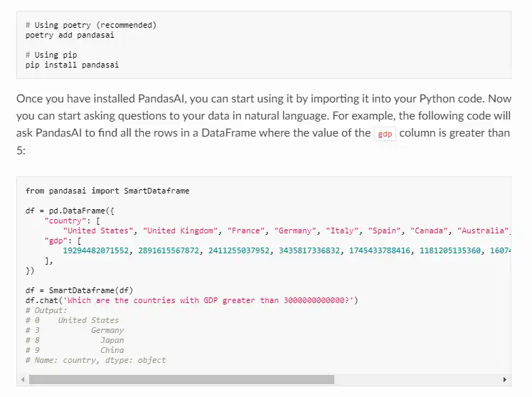This screenshot has height=397, width=532.
Task: Click the "Canada" string in code
Action: (x=429, y=231)
